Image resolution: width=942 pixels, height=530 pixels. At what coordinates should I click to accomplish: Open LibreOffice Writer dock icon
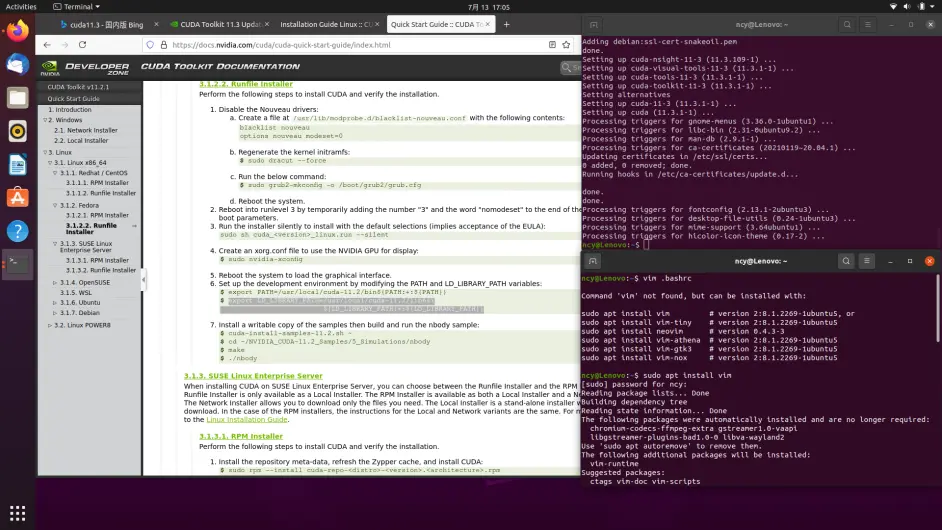(x=17, y=165)
